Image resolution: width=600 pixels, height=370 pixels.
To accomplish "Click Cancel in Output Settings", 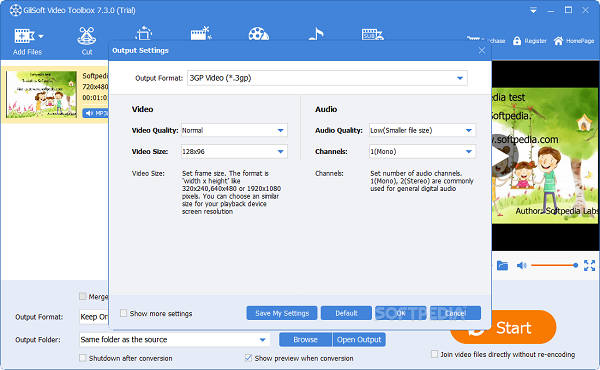I will click(x=455, y=313).
